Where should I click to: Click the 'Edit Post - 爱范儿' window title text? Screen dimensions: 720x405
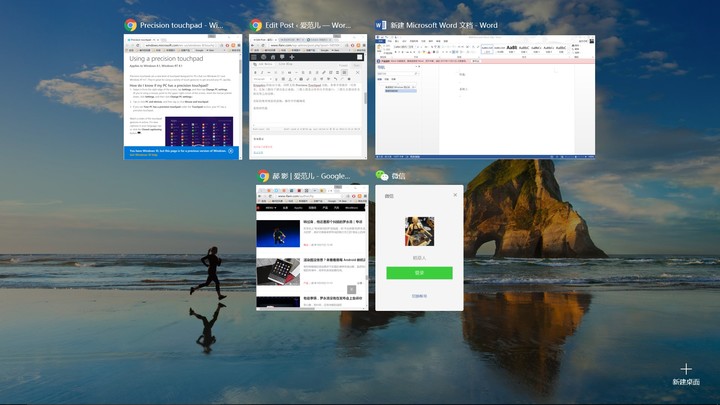coord(308,25)
